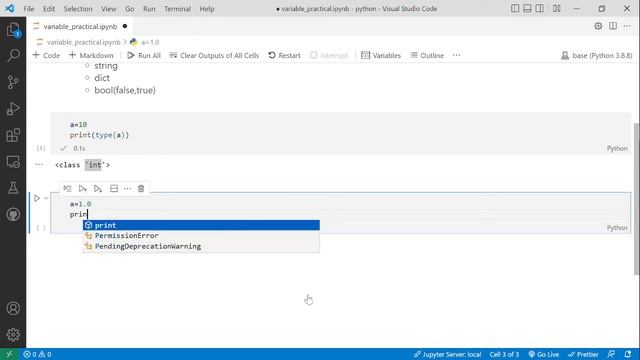The width and height of the screenshot is (640, 360).
Task: Delete the cell with trash icon
Action: coord(141,189)
